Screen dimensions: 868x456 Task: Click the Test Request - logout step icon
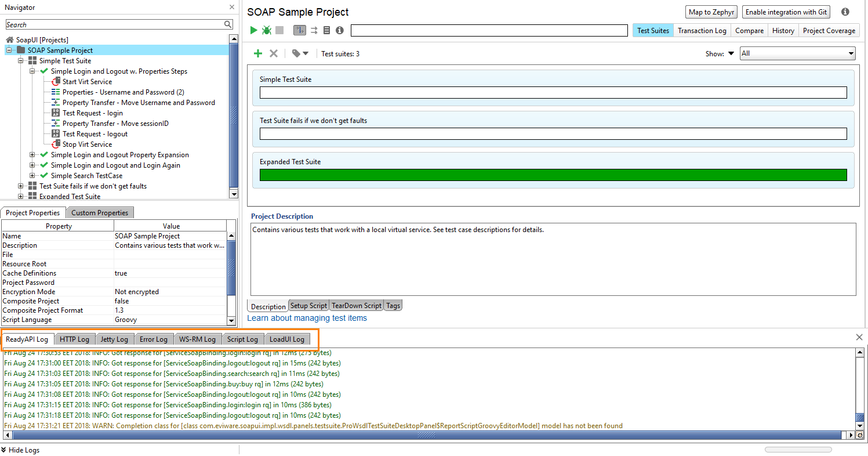(56, 133)
